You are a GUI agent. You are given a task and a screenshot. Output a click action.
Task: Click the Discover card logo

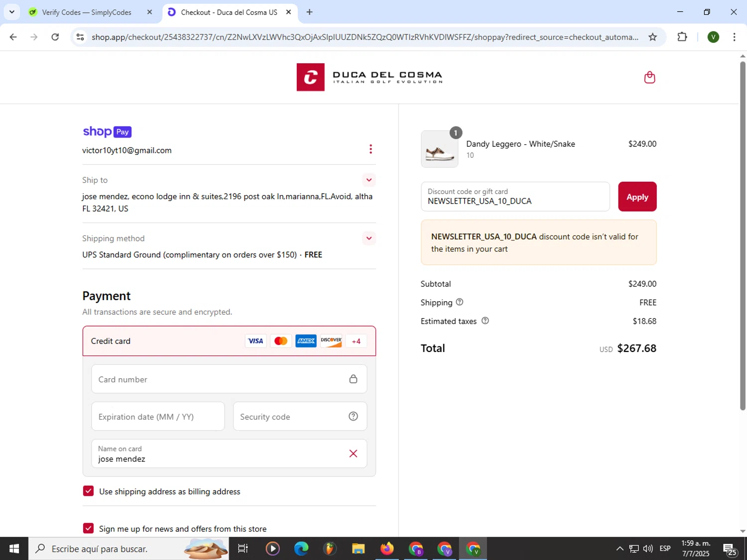pyautogui.click(x=331, y=341)
